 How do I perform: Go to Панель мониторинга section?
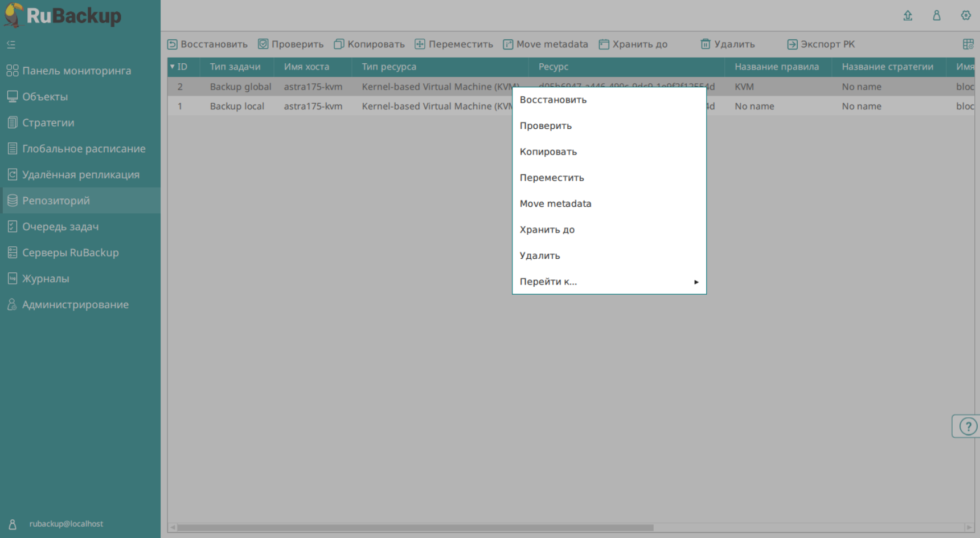(76, 71)
